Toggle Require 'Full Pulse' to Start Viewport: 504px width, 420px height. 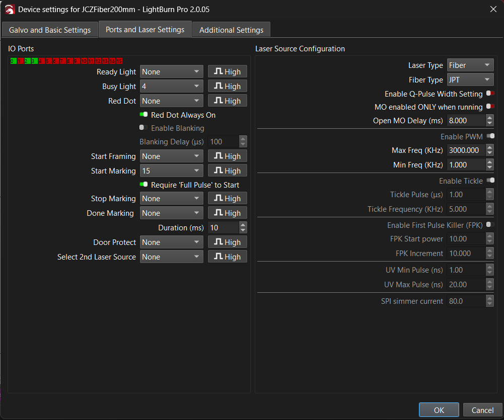(143, 185)
